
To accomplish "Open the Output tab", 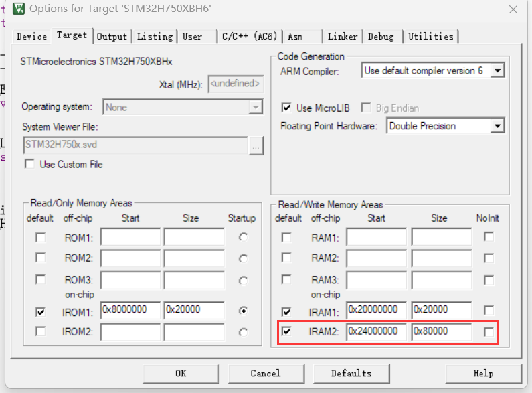I will (x=112, y=36).
